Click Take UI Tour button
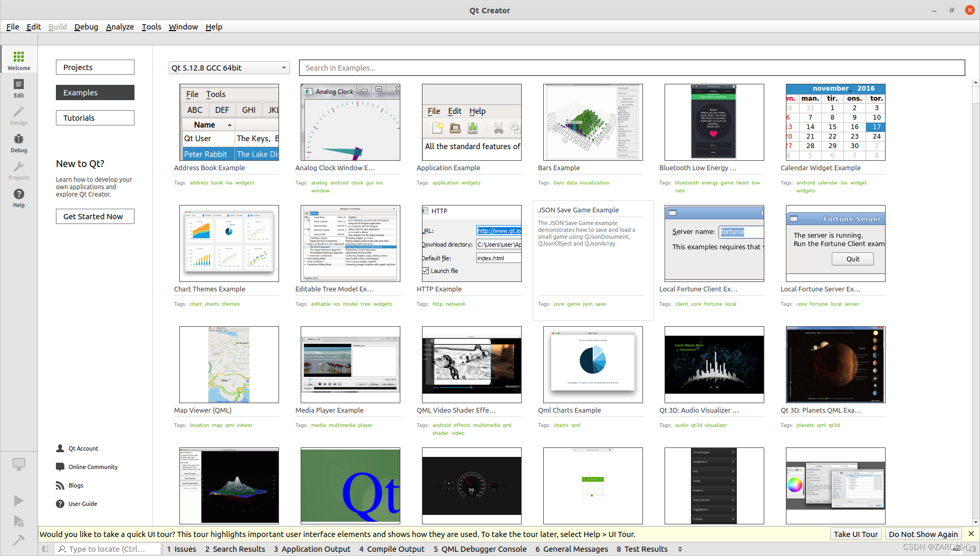The image size is (980, 556). click(856, 534)
